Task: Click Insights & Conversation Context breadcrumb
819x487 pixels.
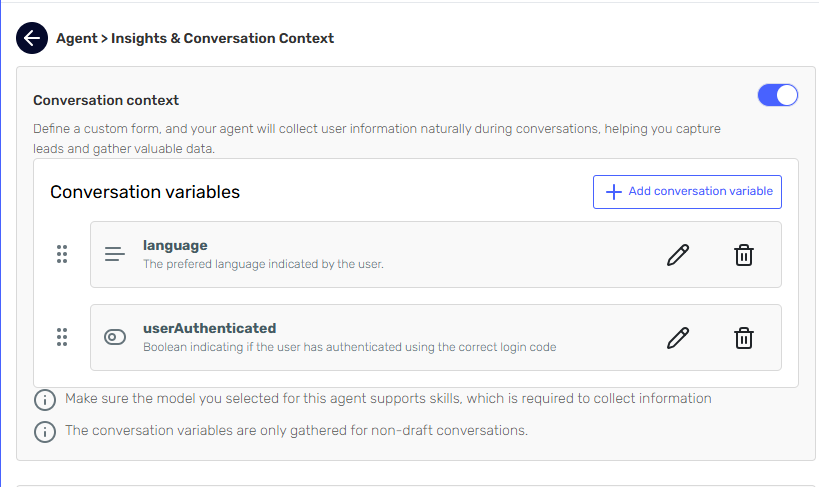Action: (222, 38)
